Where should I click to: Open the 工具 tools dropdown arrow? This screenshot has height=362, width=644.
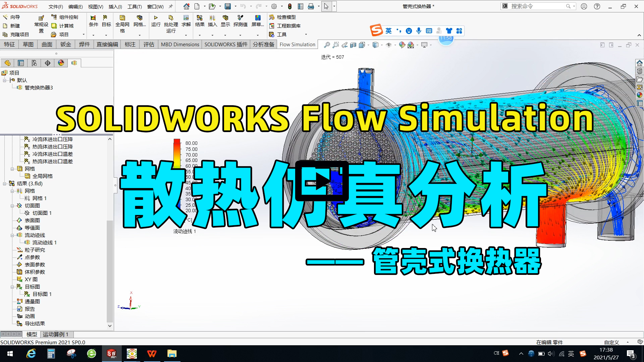(306, 35)
